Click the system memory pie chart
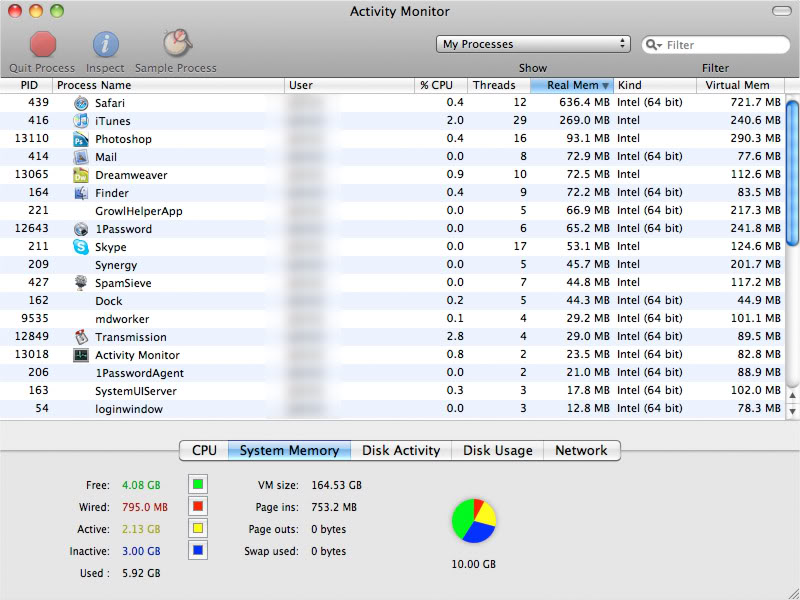The width and height of the screenshot is (800, 600). (x=473, y=521)
